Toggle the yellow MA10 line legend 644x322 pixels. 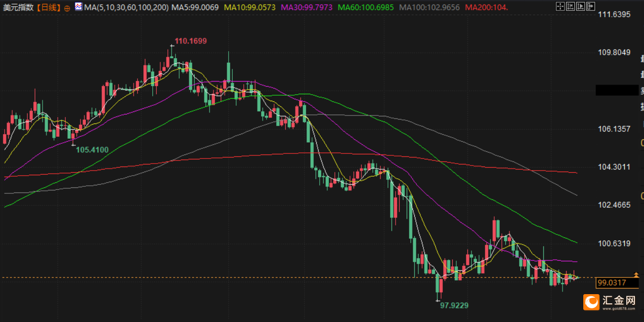click(x=249, y=7)
